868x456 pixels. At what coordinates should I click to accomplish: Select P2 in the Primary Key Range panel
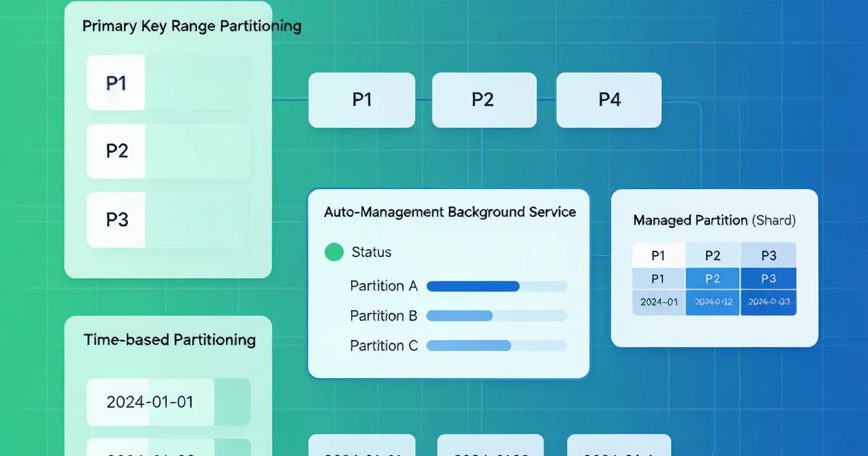point(169,151)
